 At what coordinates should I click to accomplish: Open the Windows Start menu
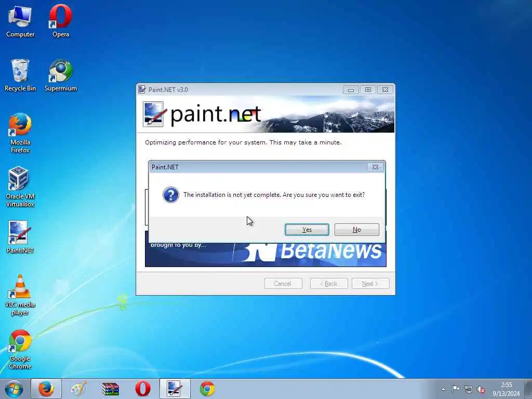(14, 389)
